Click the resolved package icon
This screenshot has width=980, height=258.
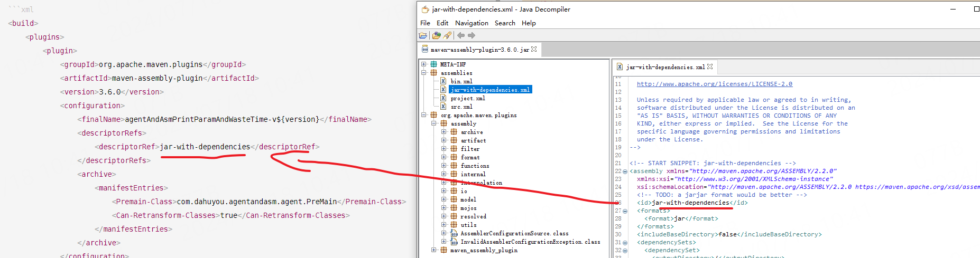[454, 216]
